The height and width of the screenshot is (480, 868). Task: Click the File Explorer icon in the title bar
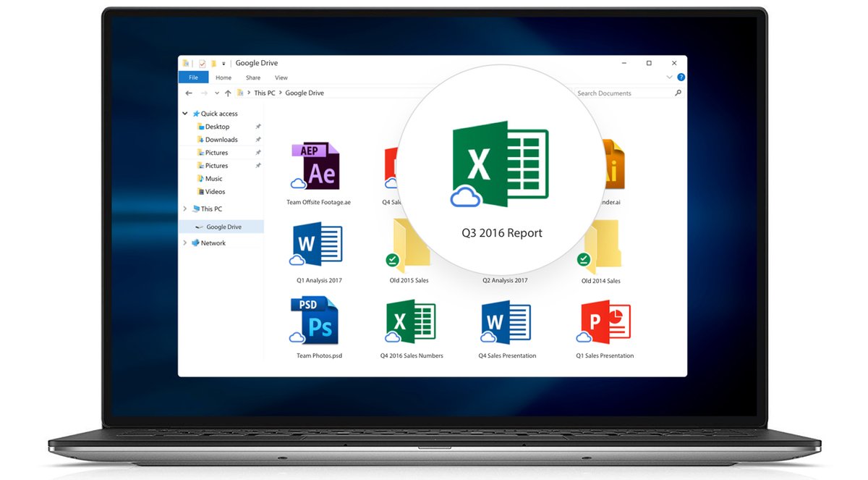(x=186, y=64)
